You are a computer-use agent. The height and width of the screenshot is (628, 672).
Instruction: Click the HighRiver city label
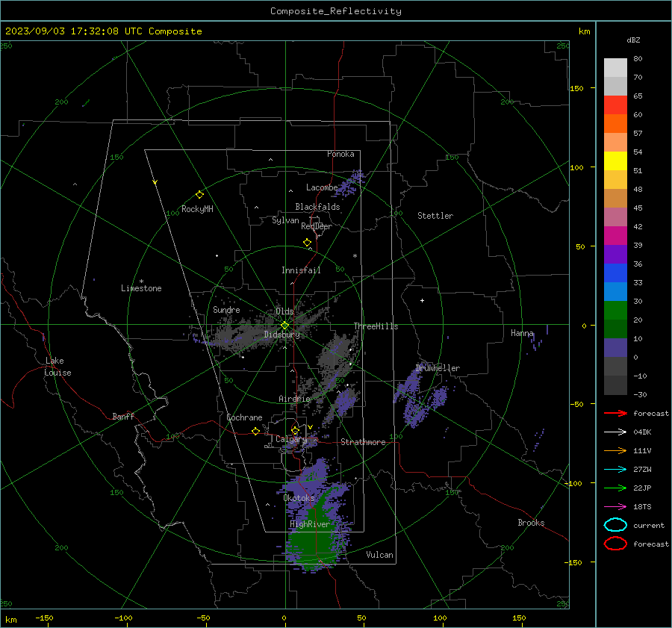310,524
